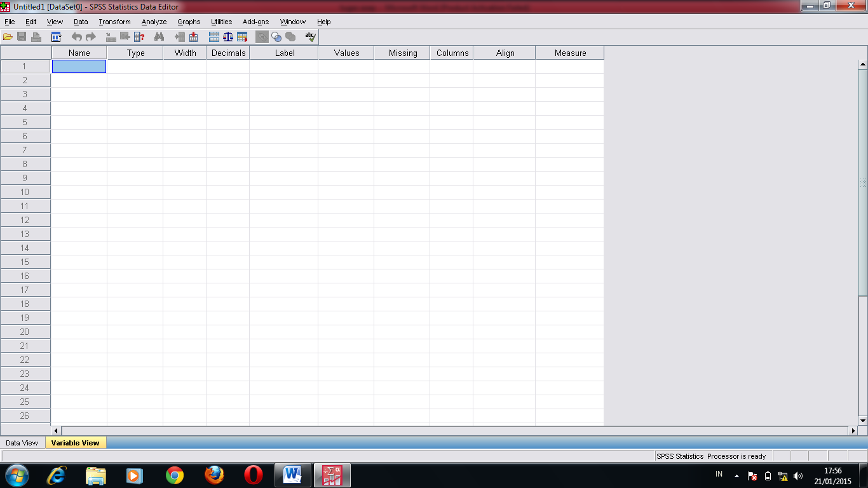Click the Select Cases icon

point(242,37)
